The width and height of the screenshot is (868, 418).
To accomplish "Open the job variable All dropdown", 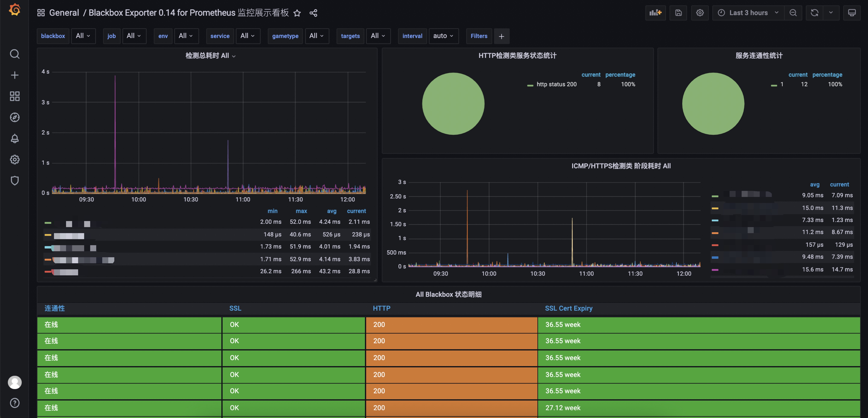I will pyautogui.click(x=134, y=36).
